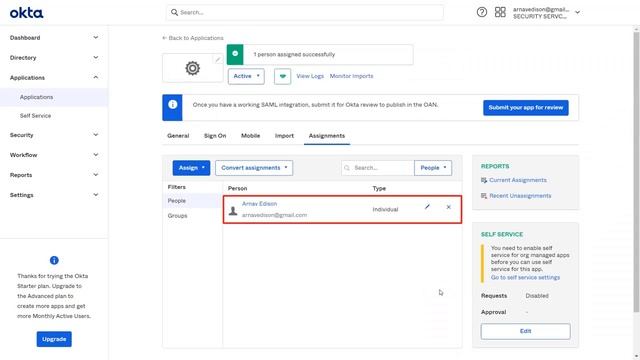Click arnavedison@gmail.com under Arnav Edison
Viewport: 640px width, 360px height.
[x=274, y=215]
